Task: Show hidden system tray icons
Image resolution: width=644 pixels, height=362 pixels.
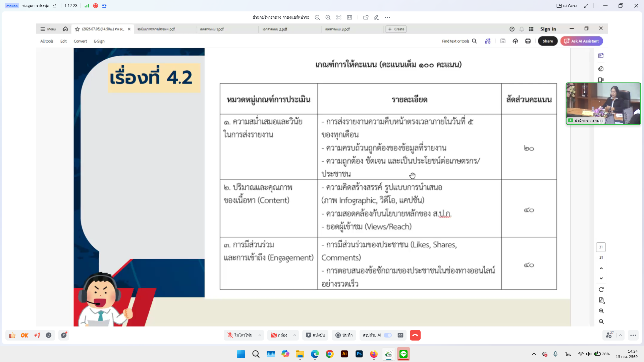Action: [534, 354]
